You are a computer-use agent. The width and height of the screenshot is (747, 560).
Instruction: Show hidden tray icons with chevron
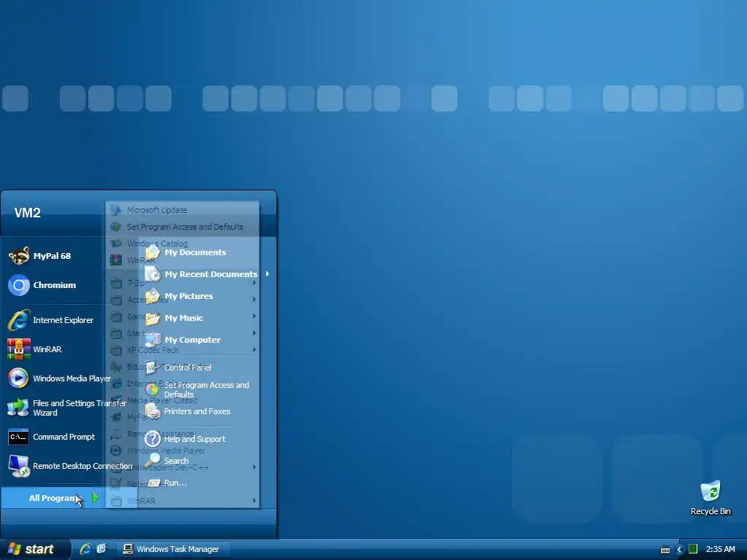(679, 550)
